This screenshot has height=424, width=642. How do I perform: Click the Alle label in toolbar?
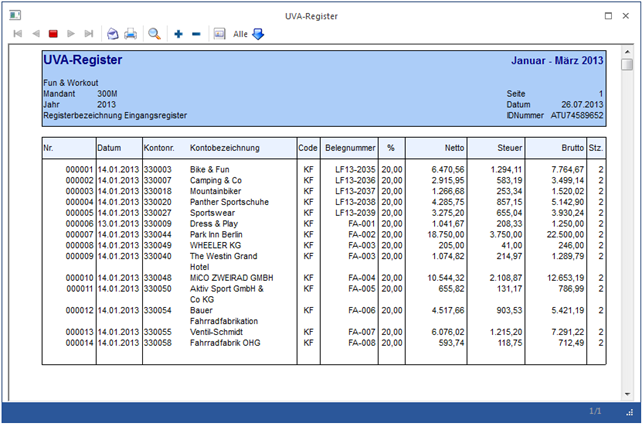pos(240,33)
